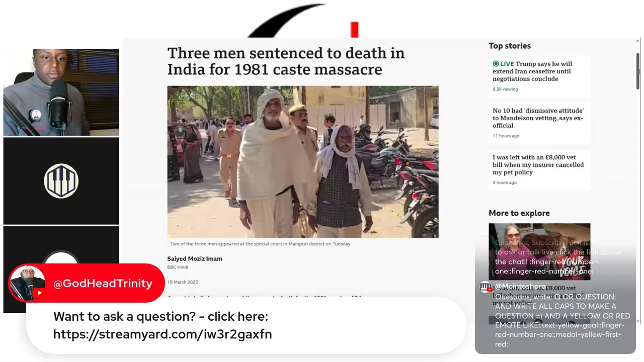
Task: Open the article photo of two men
Action: pyautogui.click(x=303, y=161)
